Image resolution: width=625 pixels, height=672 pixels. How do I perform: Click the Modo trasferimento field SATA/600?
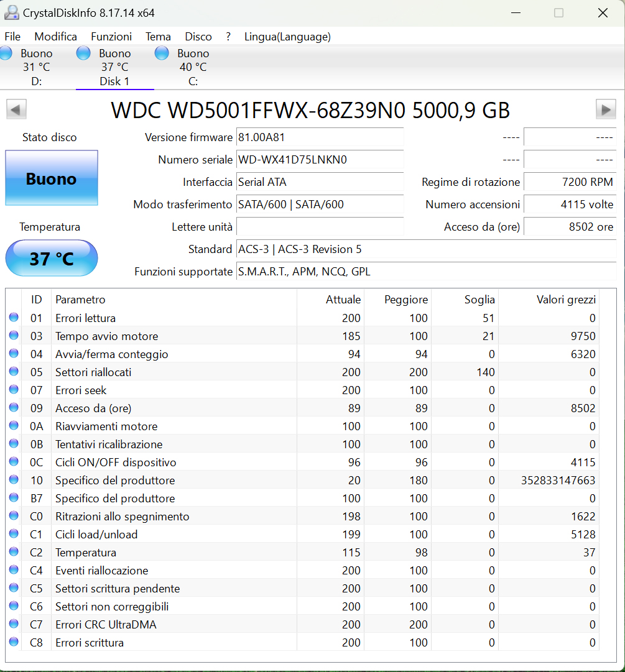320,205
